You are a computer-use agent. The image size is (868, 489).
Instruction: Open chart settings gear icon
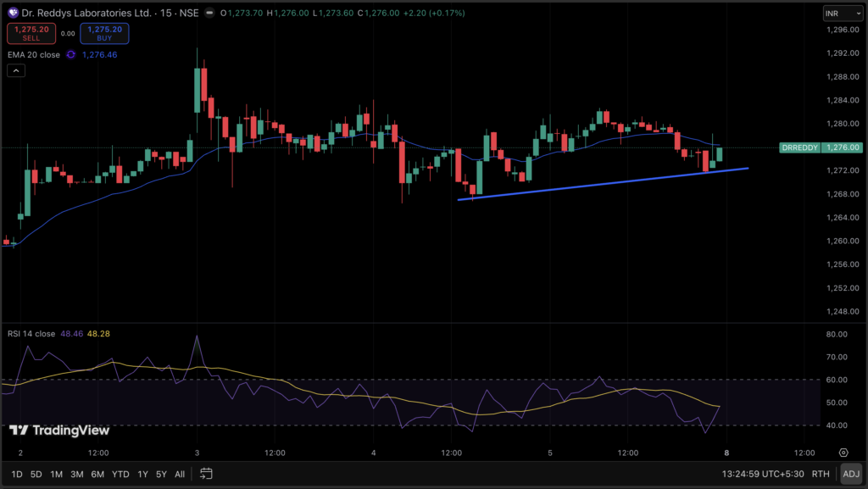click(x=843, y=453)
